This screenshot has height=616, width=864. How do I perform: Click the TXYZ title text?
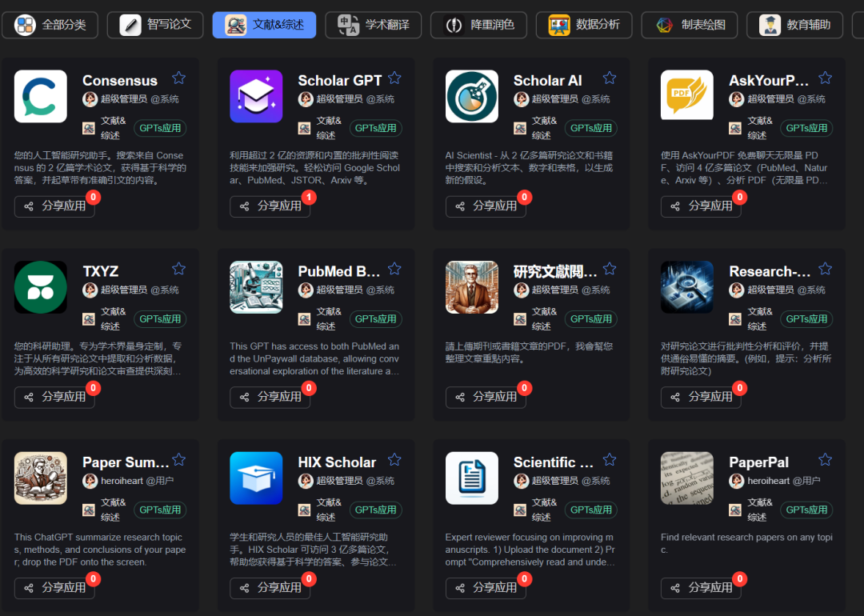click(x=101, y=271)
